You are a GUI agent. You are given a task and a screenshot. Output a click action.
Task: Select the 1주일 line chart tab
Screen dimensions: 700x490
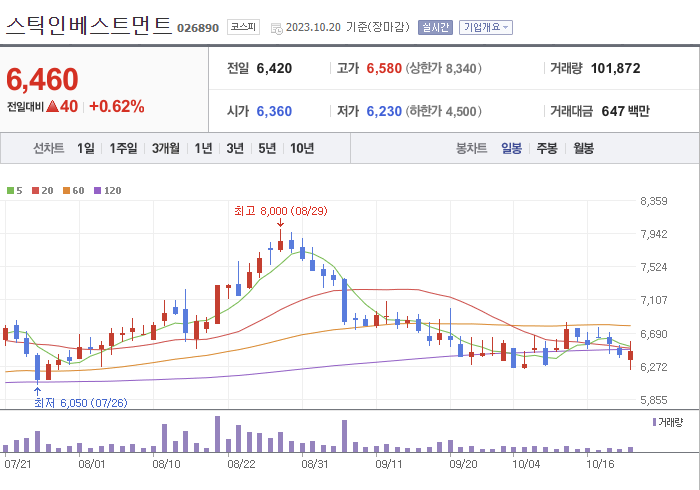point(123,148)
